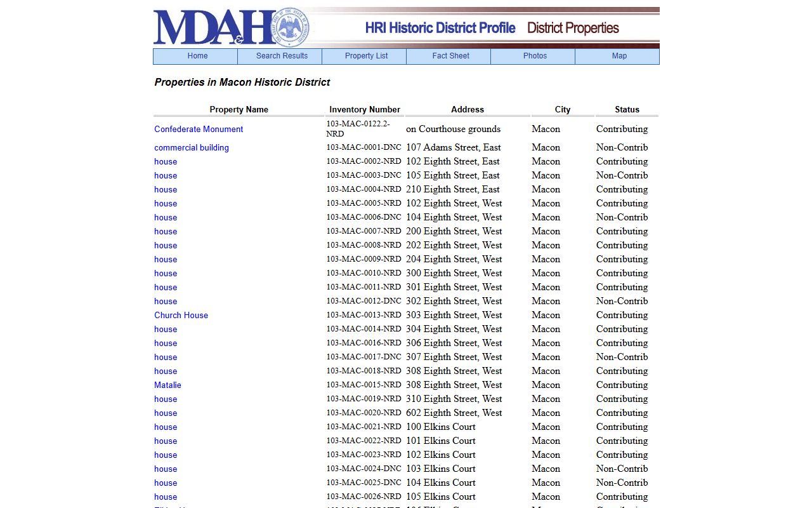Click the 'HRI Historic District Profile' title
The height and width of the screenshot is (508, 812).
(440, 28)
